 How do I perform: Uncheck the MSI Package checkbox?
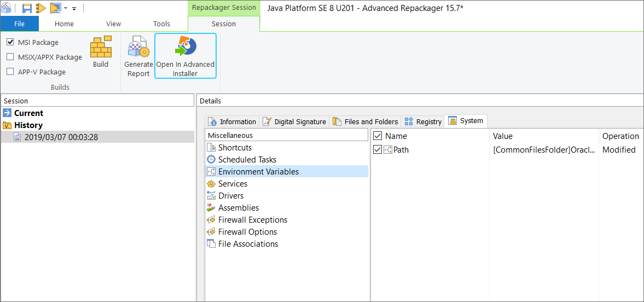[x=10, y=42]
